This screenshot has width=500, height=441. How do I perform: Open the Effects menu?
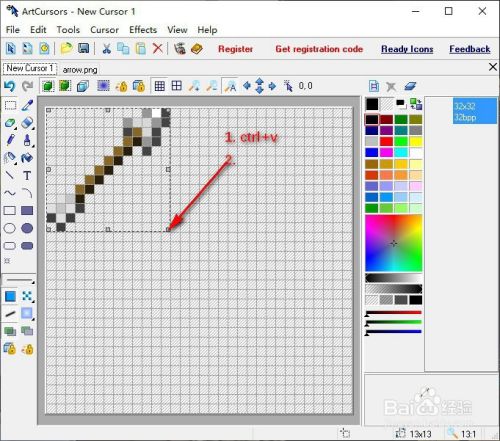click(143, 30)
